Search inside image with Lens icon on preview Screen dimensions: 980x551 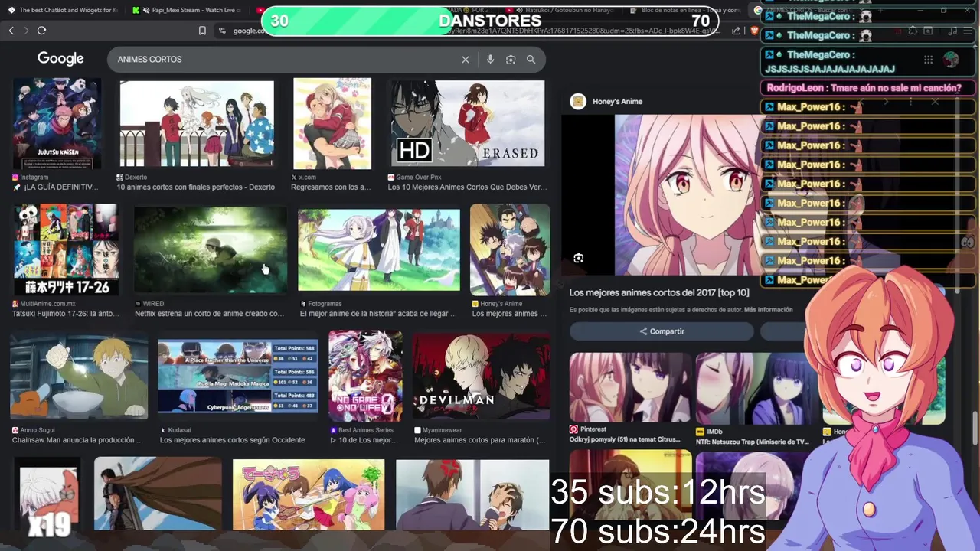tap(579, 259)
